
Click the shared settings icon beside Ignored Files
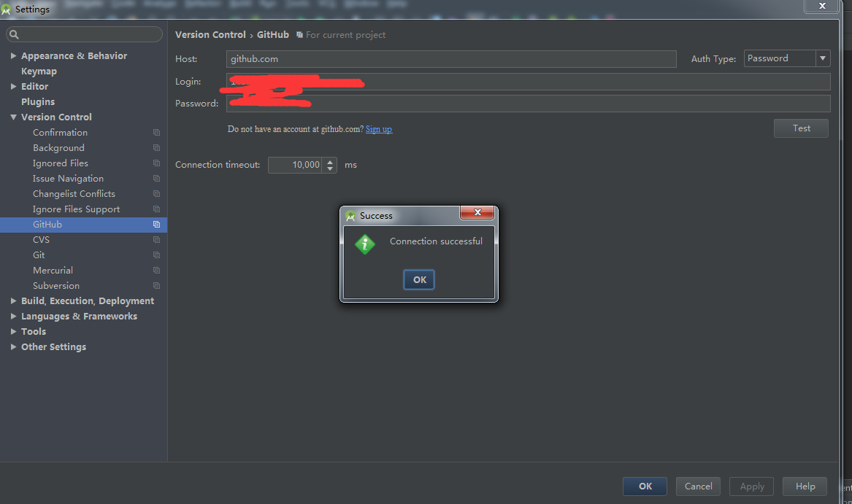click(156, 163)
